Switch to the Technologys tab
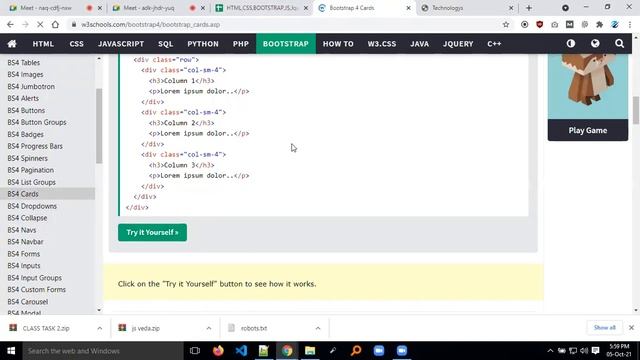This screenshot has height=360, width=640. (467, 8)
